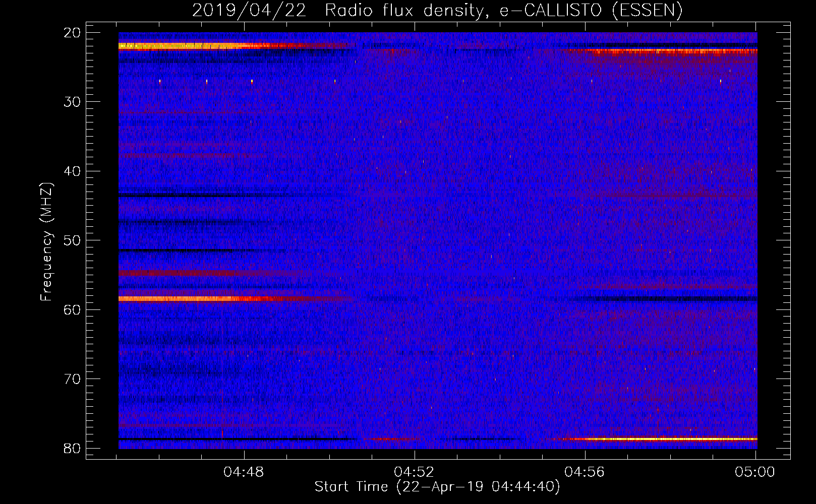Click the 04:52 time tick label
Viewport: 816px width, 504px height.
(x=414, y=472)
